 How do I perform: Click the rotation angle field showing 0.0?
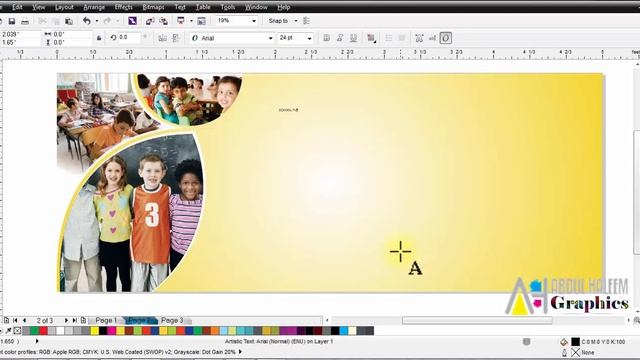point(129,38)
